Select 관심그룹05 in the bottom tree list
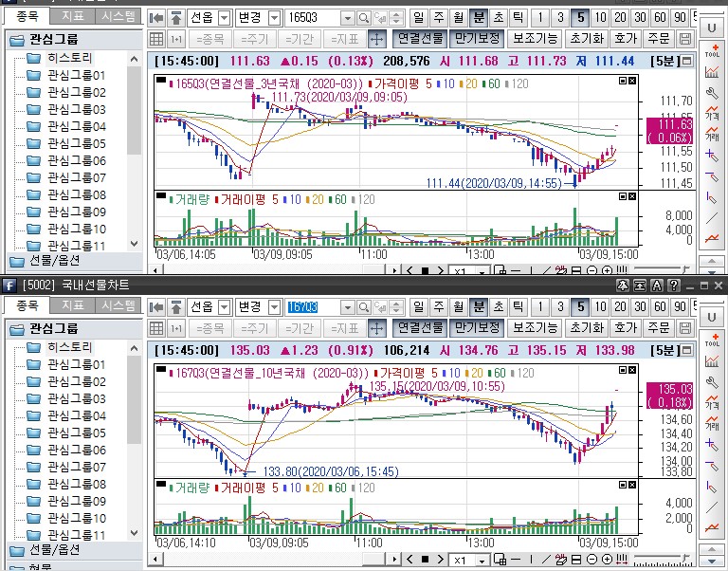728x571 pixels. click(x=76, y=433)
